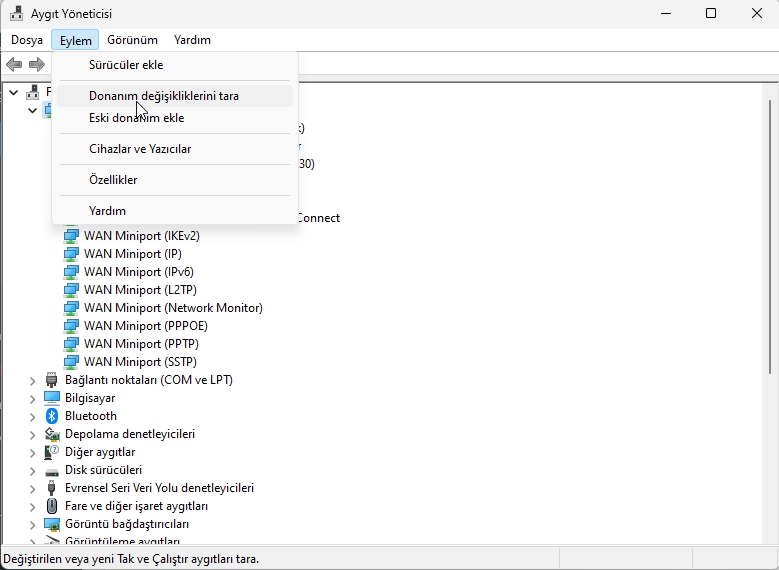The width and height of the screenshot is (779, 570).
Task: Collapse the root computer tree node
Action: [14, 92]
